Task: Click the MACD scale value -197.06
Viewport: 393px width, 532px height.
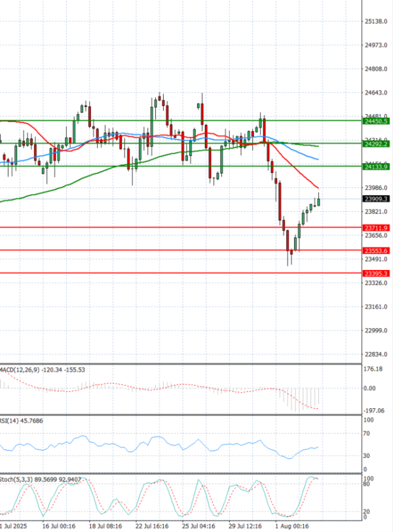Action: click(374, 411)
